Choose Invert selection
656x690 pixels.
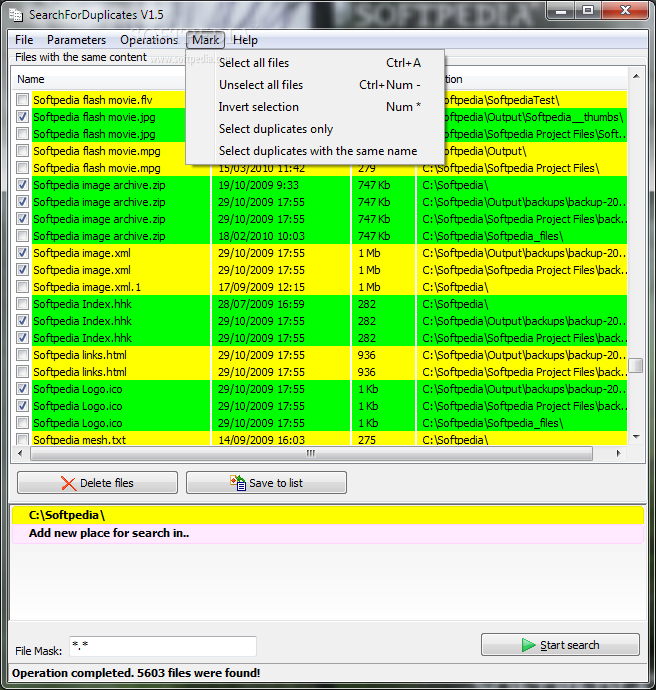point(315,107)
